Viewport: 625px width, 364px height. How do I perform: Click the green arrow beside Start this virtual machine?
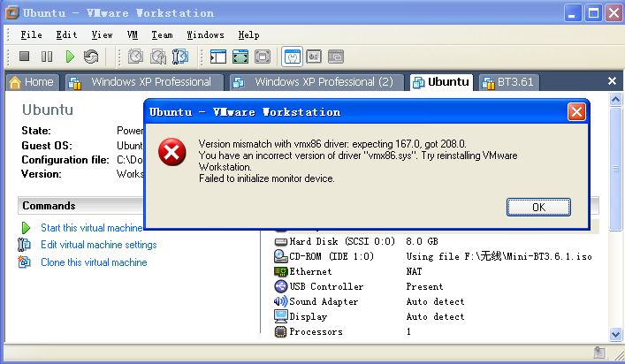pos(26,228)
